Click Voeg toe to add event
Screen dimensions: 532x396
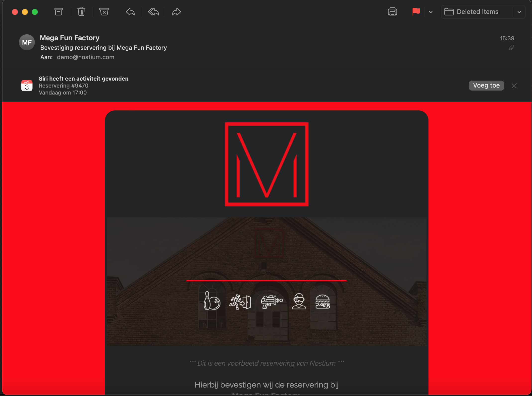pyautogui.click(x=486, y=86)
